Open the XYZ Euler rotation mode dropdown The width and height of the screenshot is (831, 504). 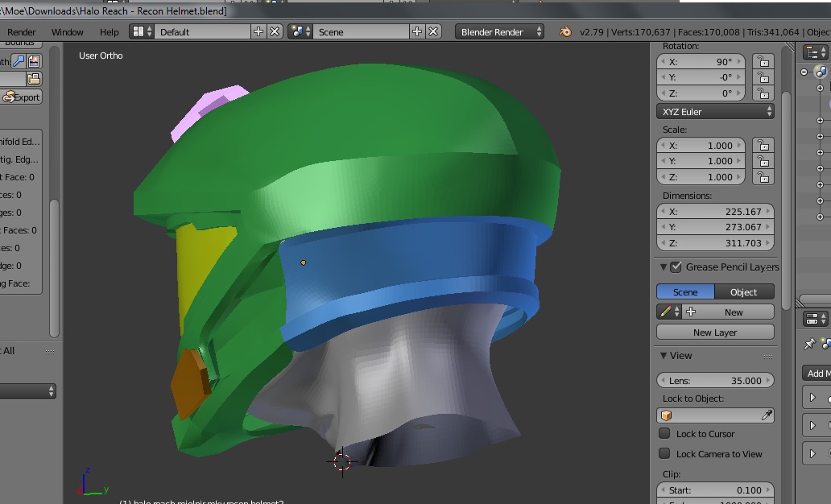pyautogui.click(x=715, y=112)
